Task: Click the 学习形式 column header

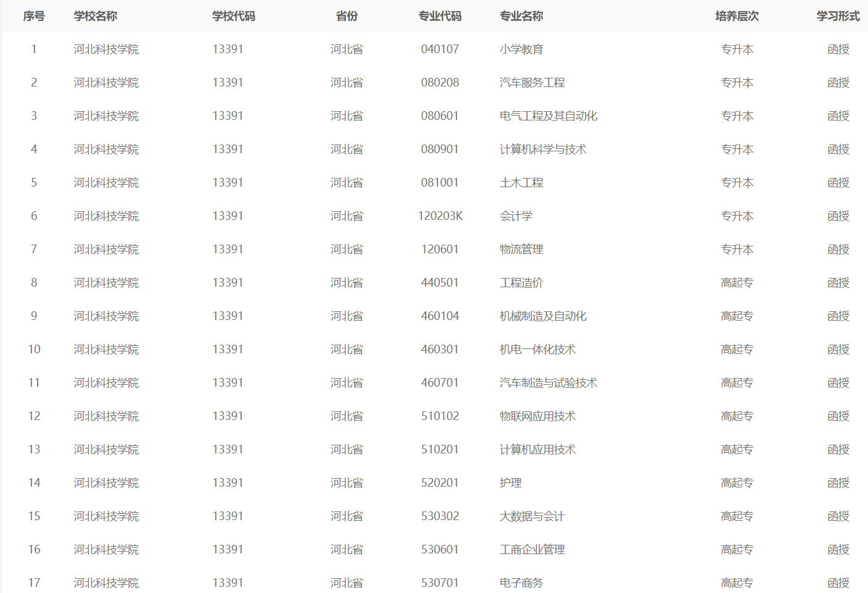Action: [x=838, y=16]
